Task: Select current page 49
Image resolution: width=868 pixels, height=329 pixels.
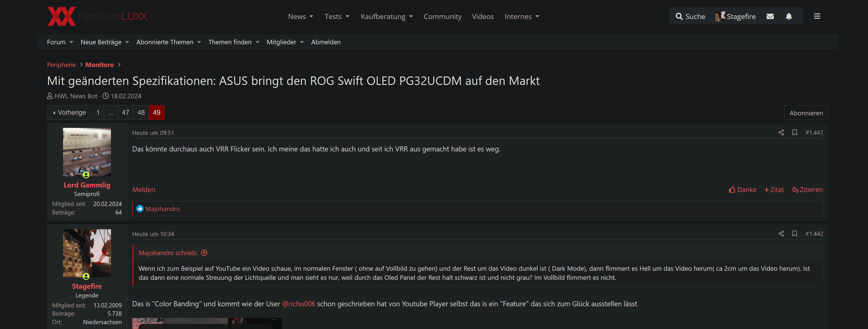Action: [157, 113]
